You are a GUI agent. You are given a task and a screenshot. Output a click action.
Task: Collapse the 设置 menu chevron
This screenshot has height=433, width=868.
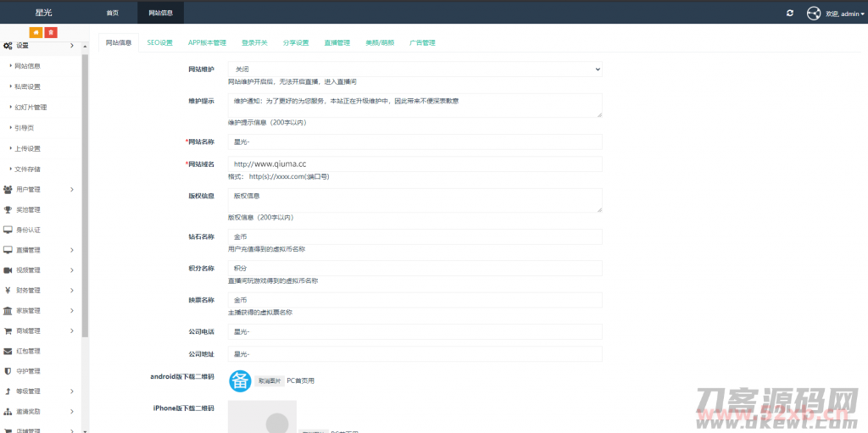(72, 46)
